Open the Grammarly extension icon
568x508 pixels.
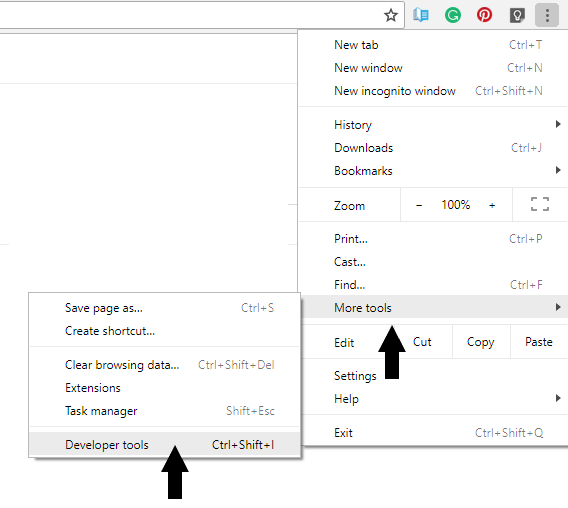(453, 15)
